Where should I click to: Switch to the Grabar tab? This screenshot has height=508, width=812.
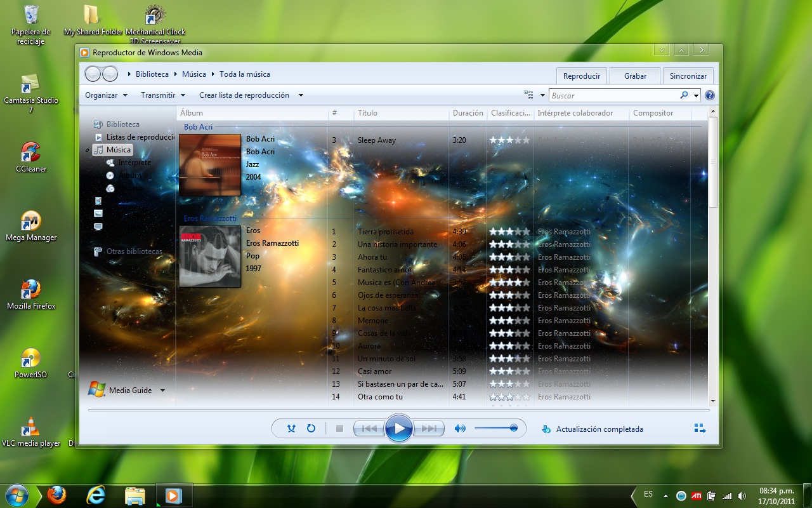coord(634,75)
